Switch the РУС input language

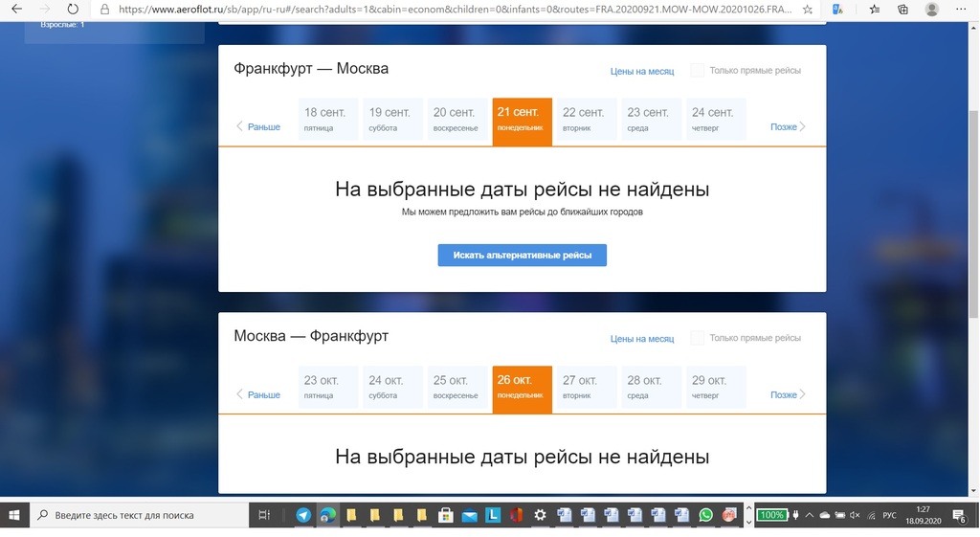[x=889, y=515]
